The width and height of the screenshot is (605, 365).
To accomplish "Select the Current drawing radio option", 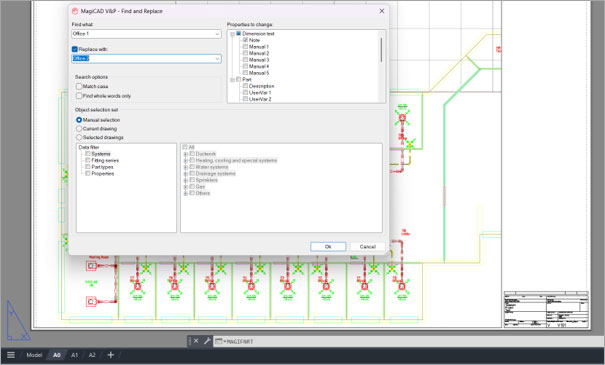I will pos(79,128).
